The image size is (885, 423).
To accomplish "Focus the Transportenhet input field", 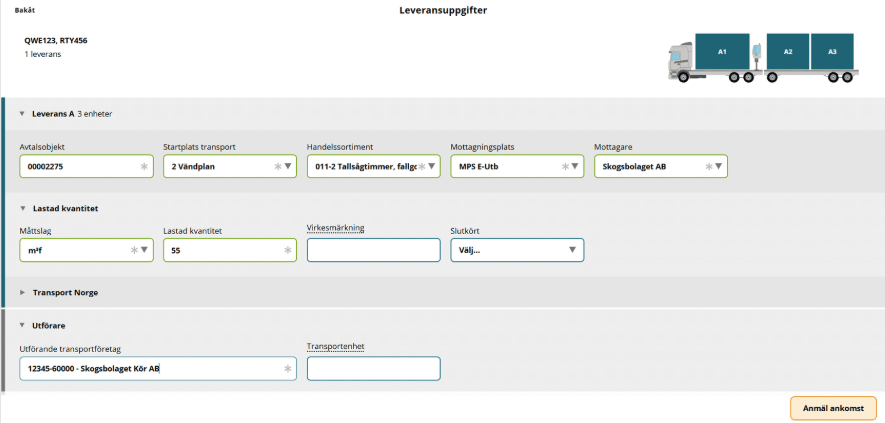I will (x=373, y=369).
